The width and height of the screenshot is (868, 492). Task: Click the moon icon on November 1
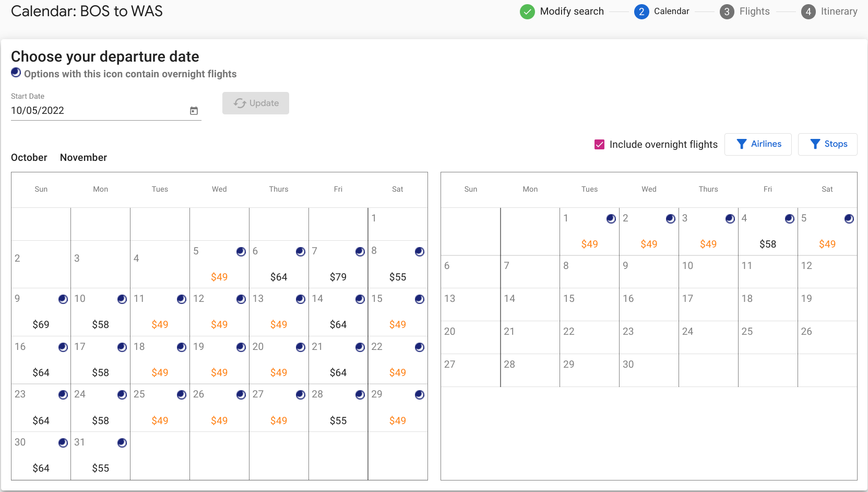[x=611, y=219]
